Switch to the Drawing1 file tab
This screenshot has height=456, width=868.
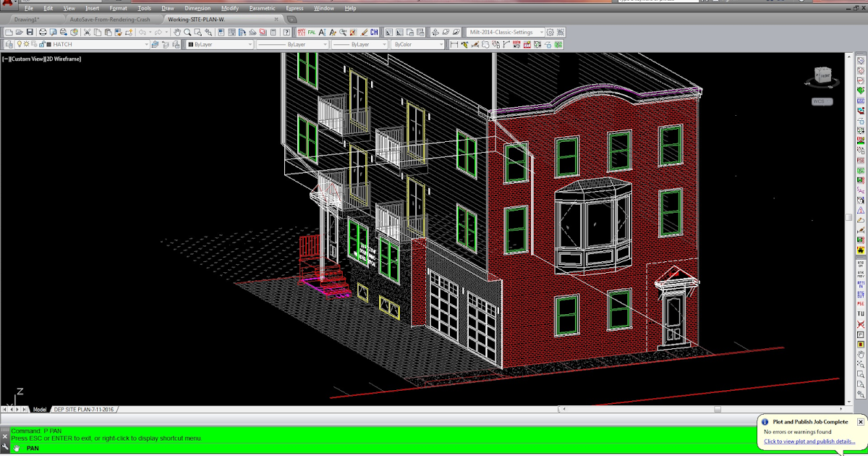pos(27,20)
